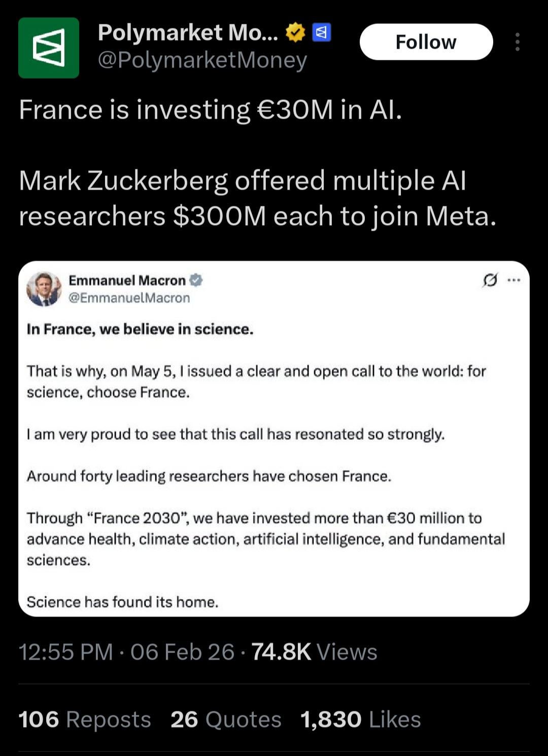Open the @PolymarketMoney handle

point(202,60)
